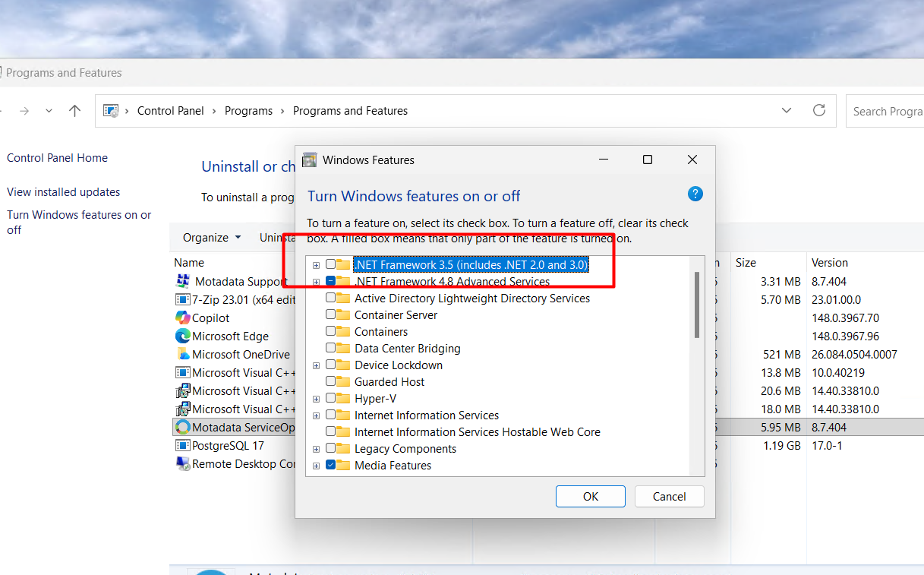The height and width of the screenshot is (575, 924).
Task: Click Turn Windows features on or off link
Action: [79, 222]
